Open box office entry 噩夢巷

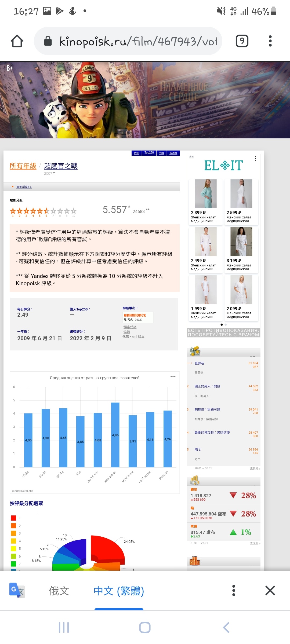(x=199, y=363)
